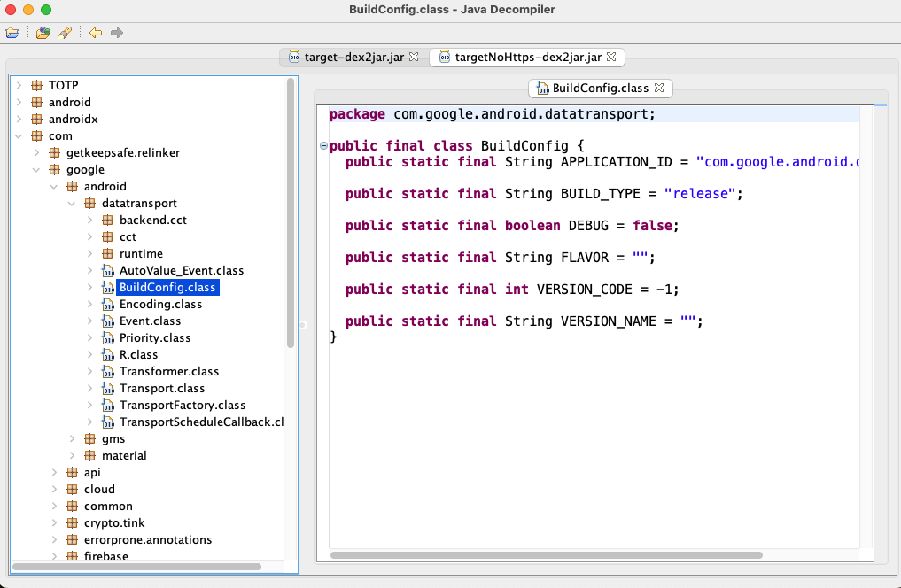The height and width of the screenshot is (588, 901).
Task: Click the horizontal scrollbar of code editor
Action: (547, 555)
